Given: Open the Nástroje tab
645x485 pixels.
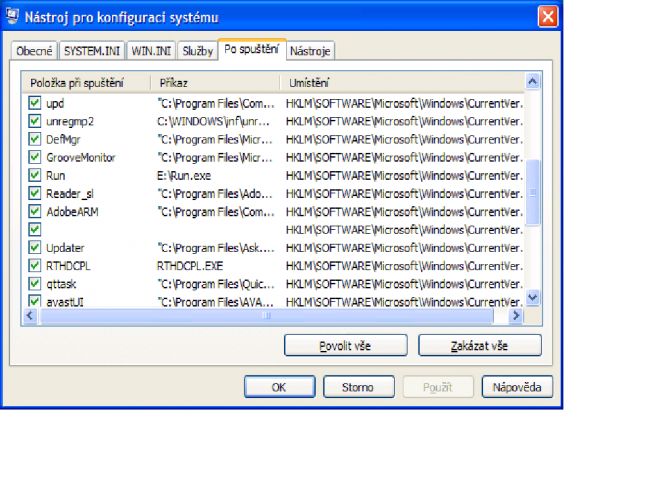Looking at the screenshot, I should 310,51.
